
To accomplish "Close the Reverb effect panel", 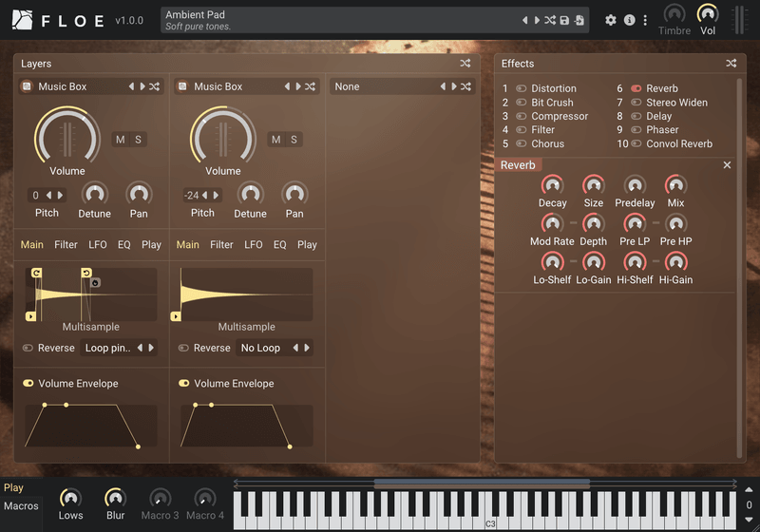I will [x=727, y=165].
